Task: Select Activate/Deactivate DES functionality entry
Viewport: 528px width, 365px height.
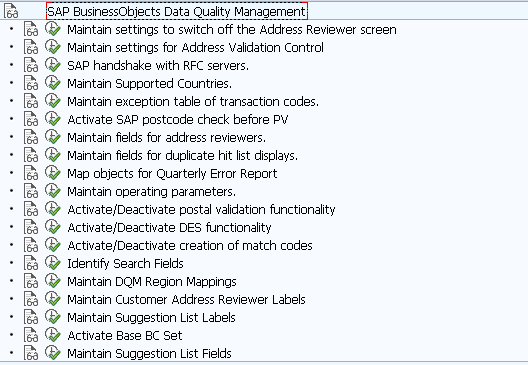Action: [x=169, y=227]
